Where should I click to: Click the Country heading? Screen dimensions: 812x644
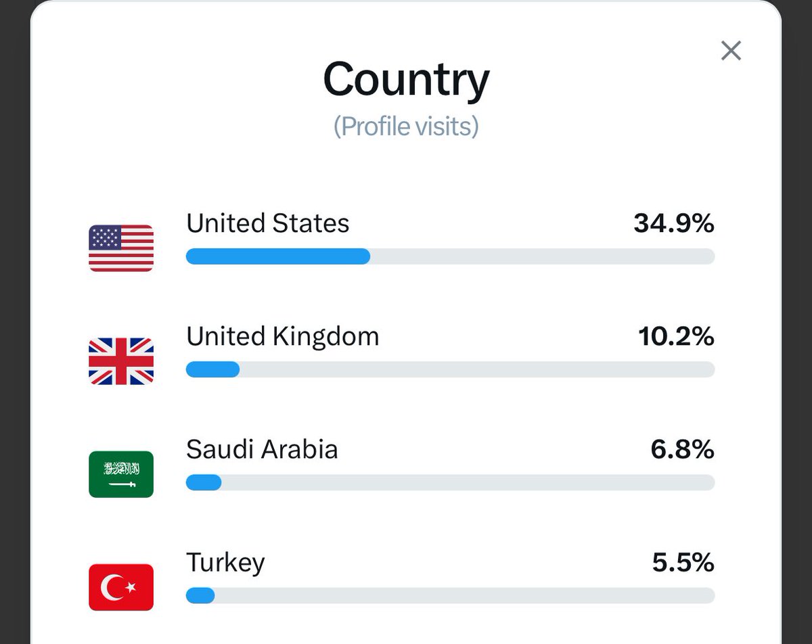pos(406,80)
